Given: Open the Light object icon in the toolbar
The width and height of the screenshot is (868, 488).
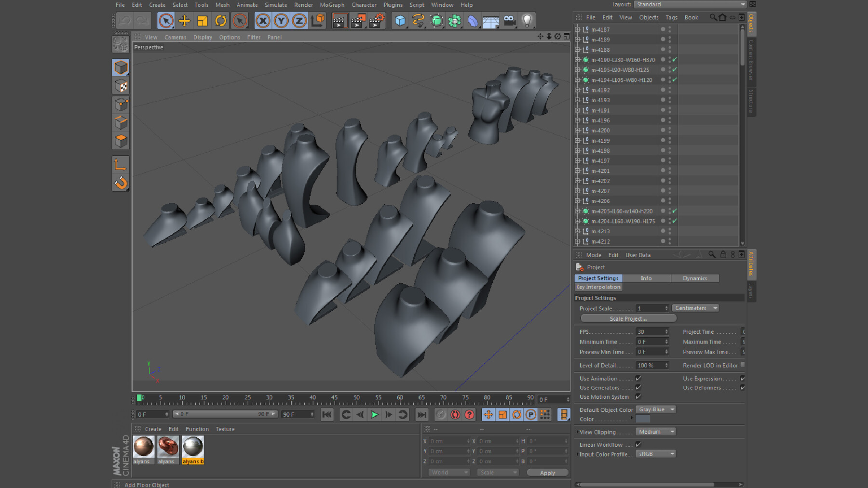Looking at the screenshot, I should pyautogui.click(x=526, y=20).
